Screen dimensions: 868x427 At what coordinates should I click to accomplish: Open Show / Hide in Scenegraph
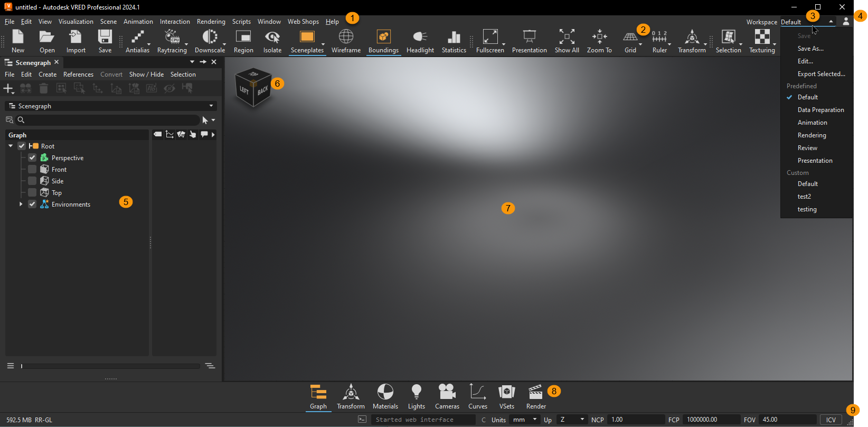click(146, 75)
